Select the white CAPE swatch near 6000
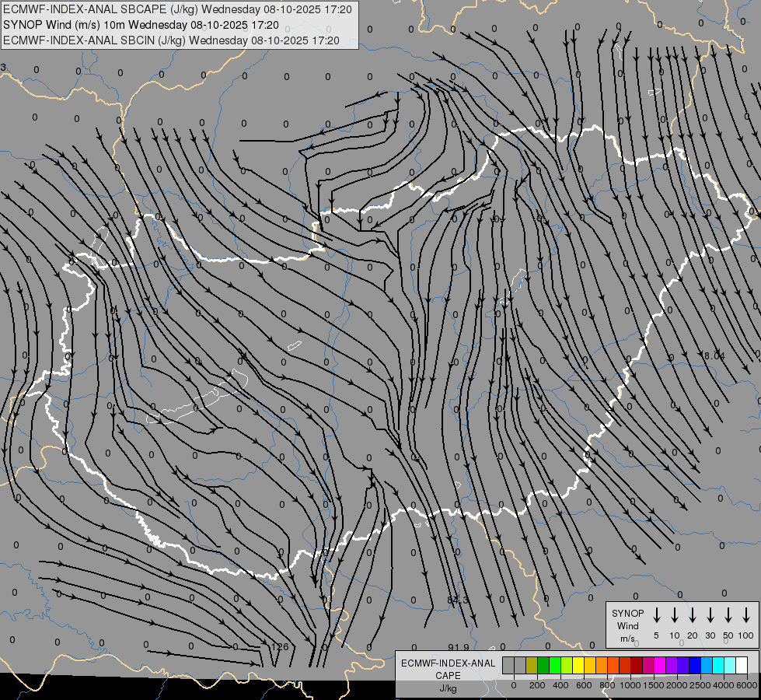The width and height of the screenshot is (761, 700). [742, 665]
